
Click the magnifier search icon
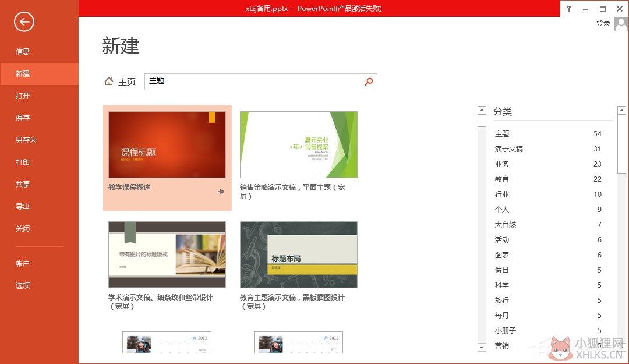point(369,82)
